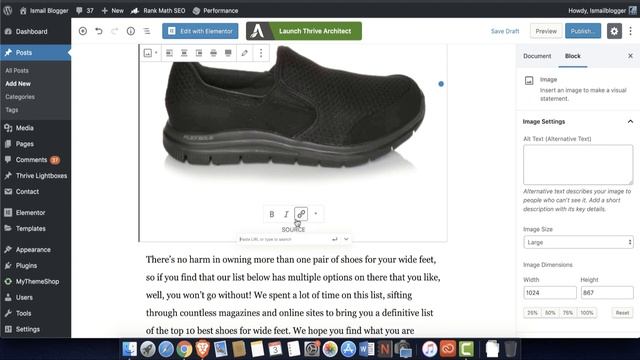Align image right in block toolbar

pos(199,53)
